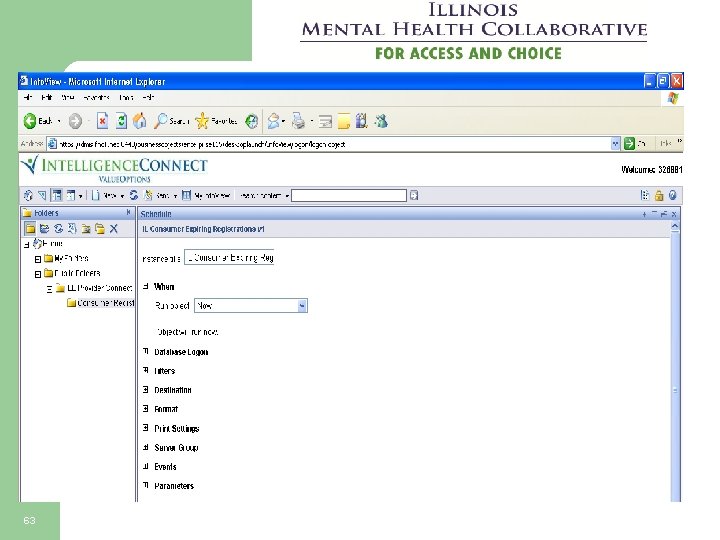The height and width of the screenshot is (540, 720).
Task: Click the Log Off padlock icon
Action: (x=659, y=196)
